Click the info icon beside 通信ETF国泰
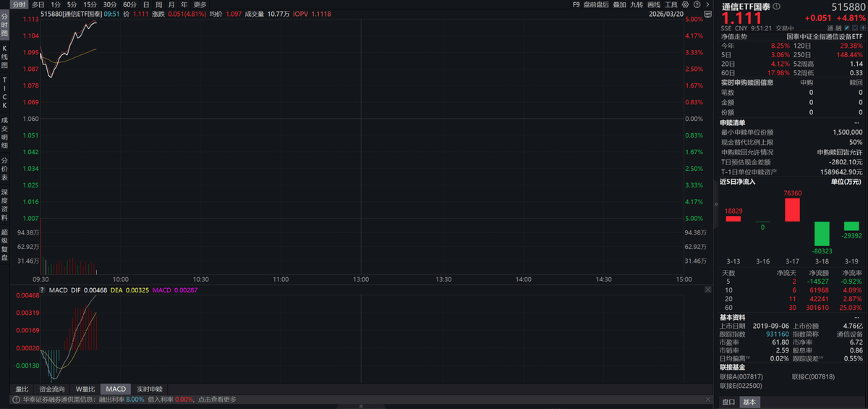This screenshot has width=868, height=409. (776, 7)
